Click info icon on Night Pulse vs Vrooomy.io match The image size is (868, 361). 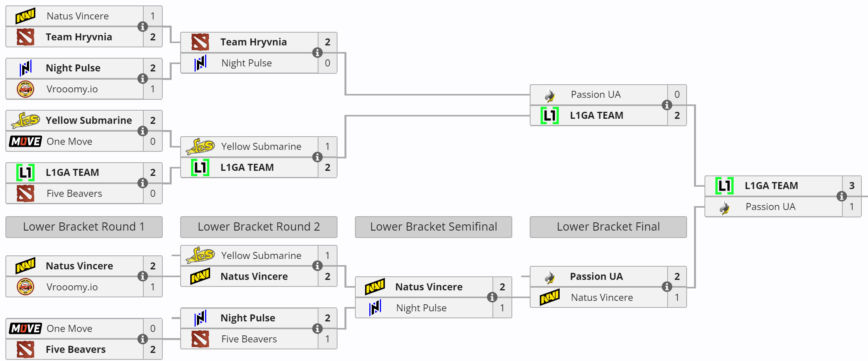pyautogui.click(x=143, y=78)
